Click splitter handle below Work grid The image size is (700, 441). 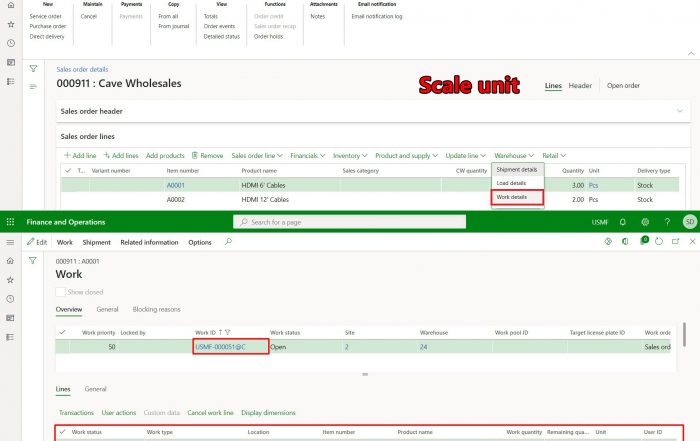point(365,374)
